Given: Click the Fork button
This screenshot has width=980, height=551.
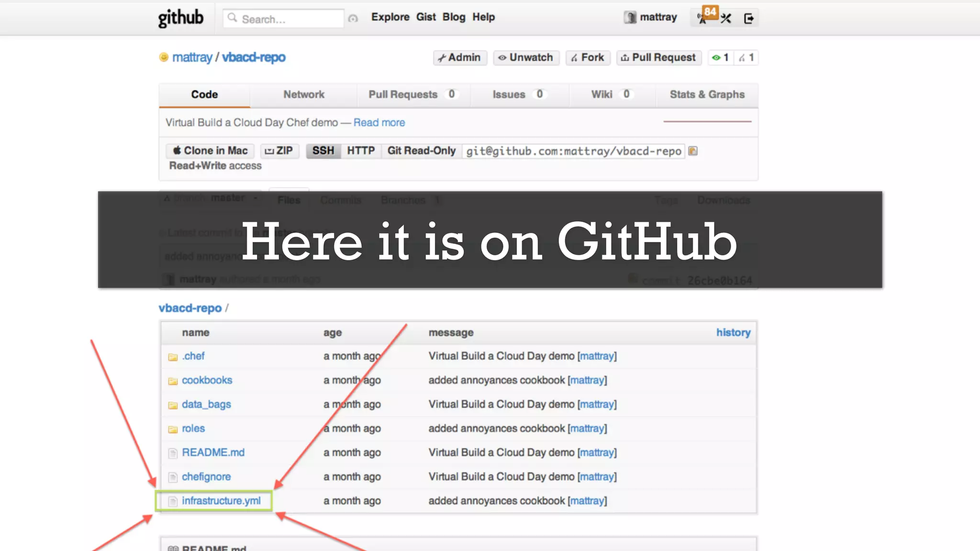Looking at the screenshot, I should [x=588, y=58].
